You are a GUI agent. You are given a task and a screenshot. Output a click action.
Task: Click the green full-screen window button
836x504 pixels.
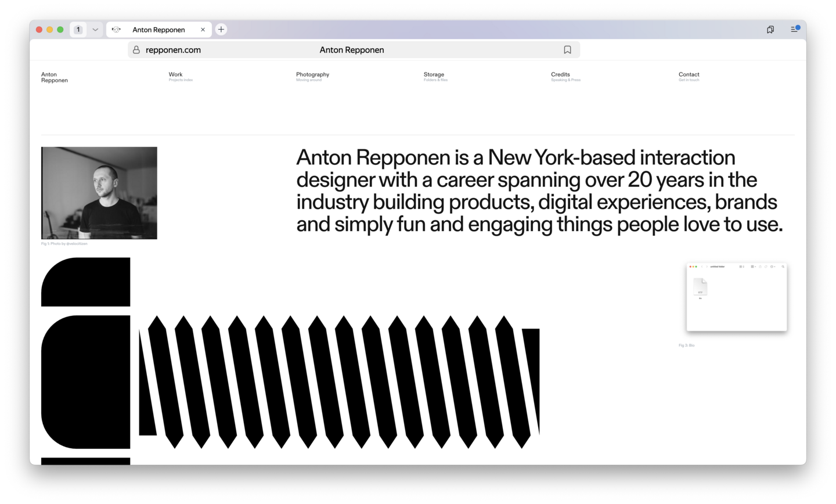tap(60, 30)
